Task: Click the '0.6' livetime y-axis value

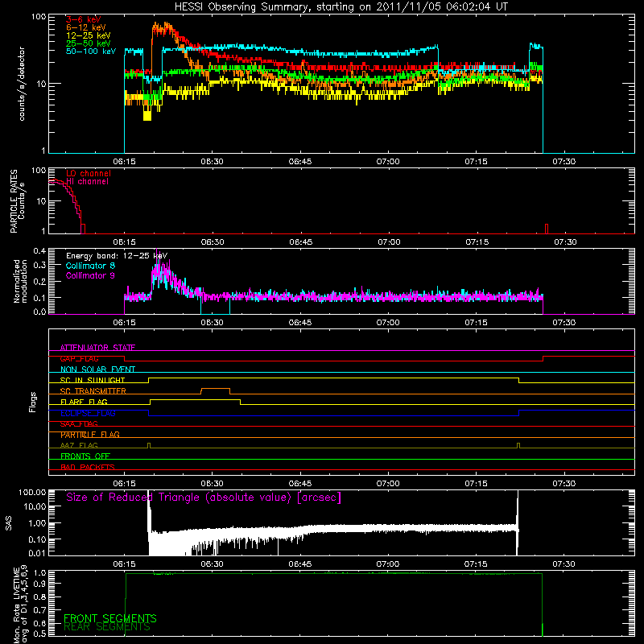Action: coord(41,623)
